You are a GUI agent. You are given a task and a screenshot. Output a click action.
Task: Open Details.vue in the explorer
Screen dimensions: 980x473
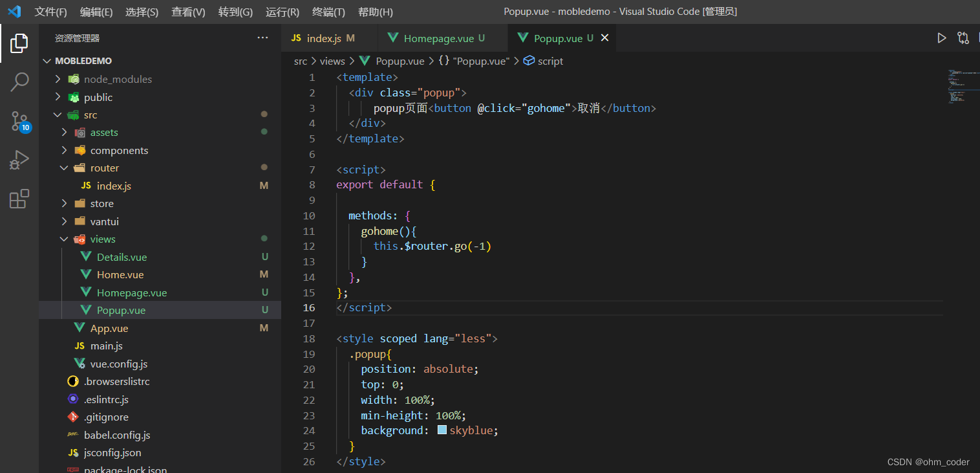[160, 257]
